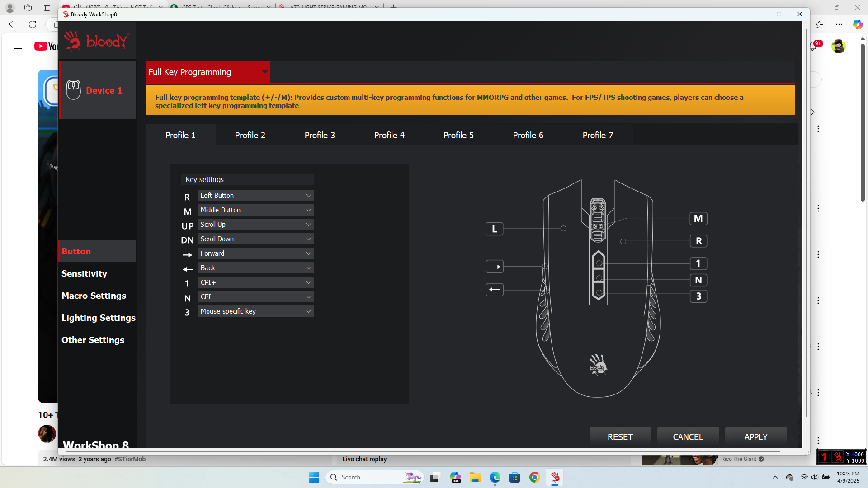Click volume icon in system tray
The height and width of the screenshot is (488, 868).
814,477
